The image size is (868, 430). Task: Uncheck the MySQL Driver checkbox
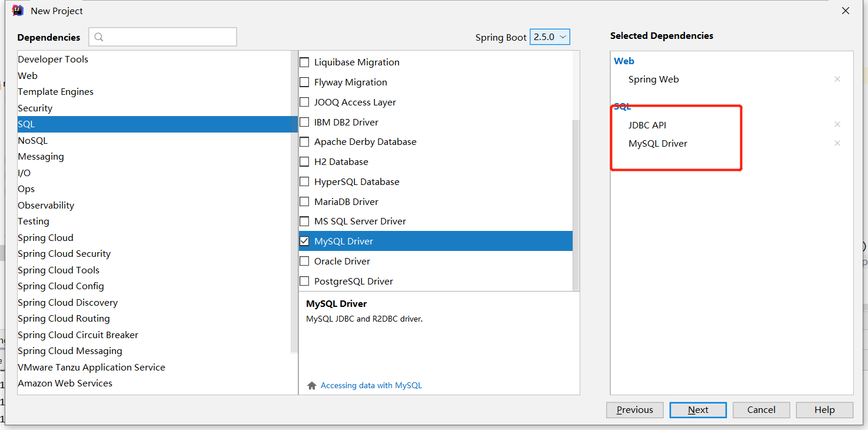(x=304, y=241)
